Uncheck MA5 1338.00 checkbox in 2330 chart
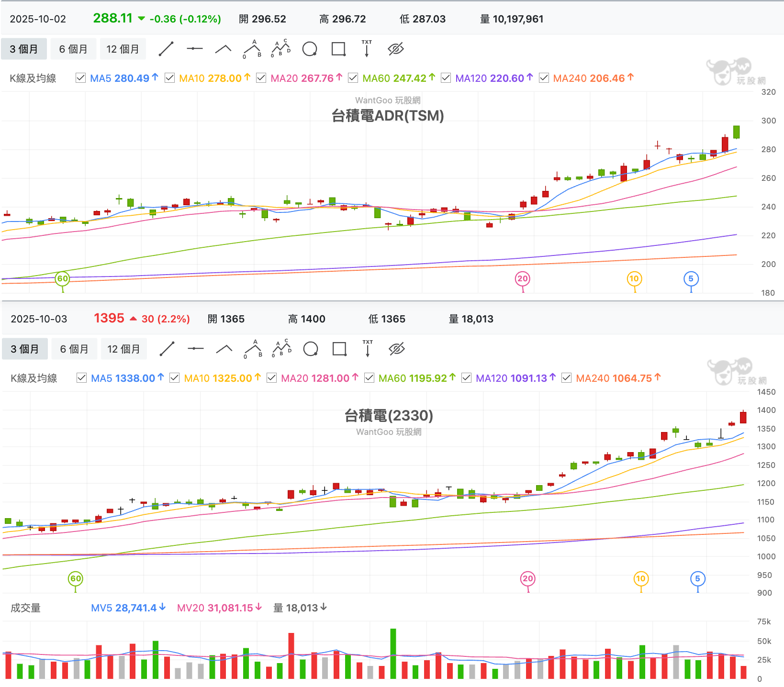This screenshot has width=784, height=687. coord(82,378)
